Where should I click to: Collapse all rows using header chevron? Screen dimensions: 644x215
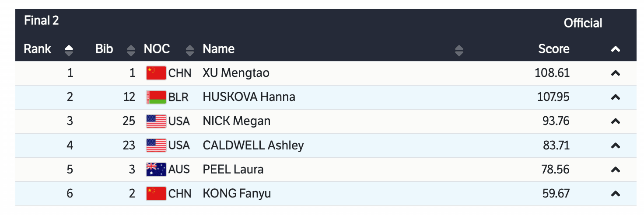pyautogui.click(x=615, y=49)
